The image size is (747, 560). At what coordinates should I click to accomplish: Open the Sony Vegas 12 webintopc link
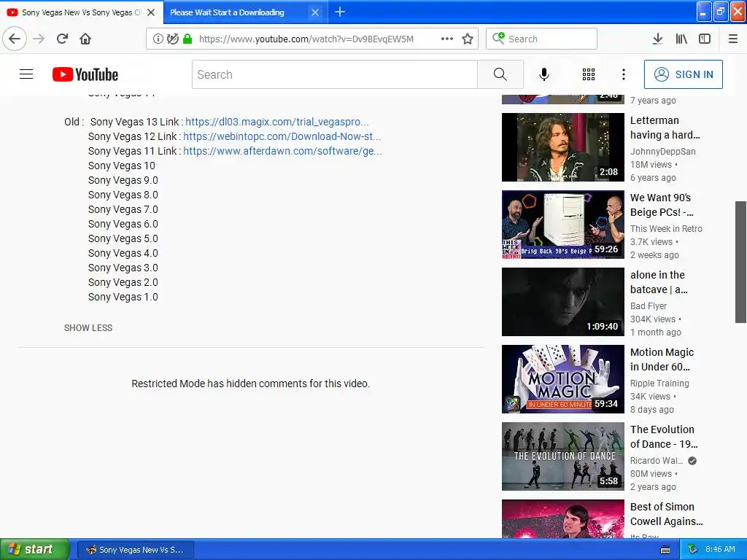coord(282,136)
